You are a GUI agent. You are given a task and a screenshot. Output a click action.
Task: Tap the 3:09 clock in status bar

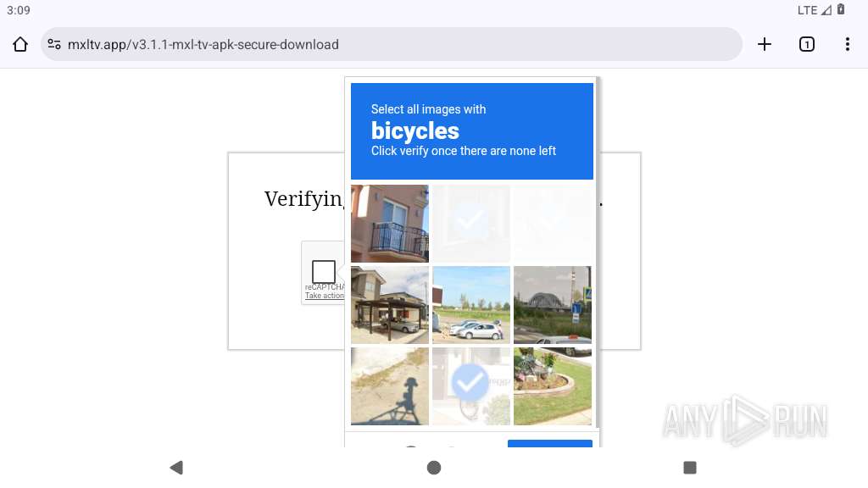pos(19,10)
